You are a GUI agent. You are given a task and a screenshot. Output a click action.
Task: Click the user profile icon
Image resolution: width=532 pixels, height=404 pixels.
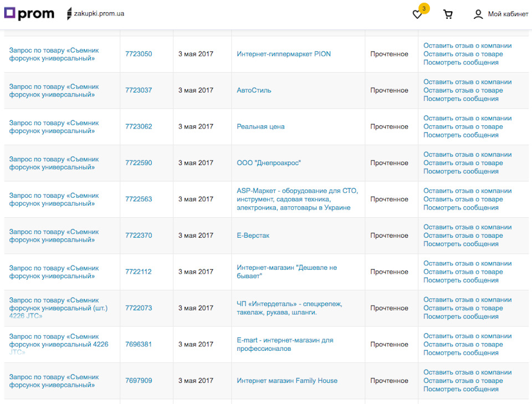(x=478, y=14)
